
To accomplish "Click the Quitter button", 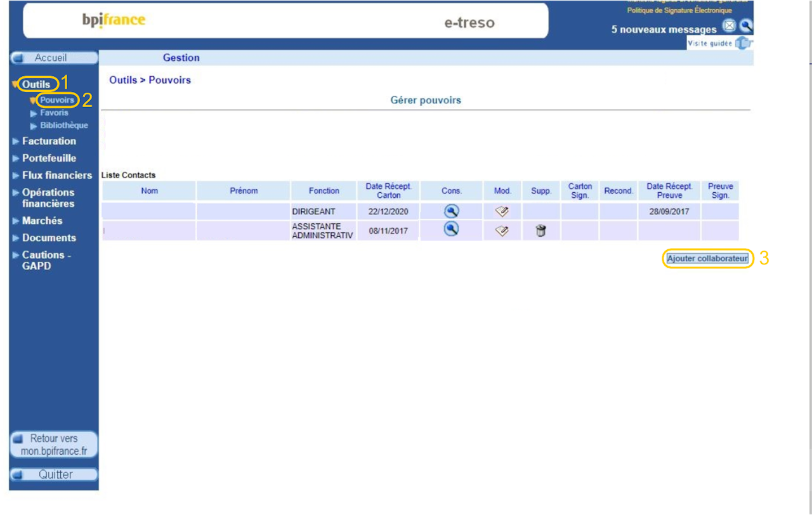I will click(x=54, y=474).
